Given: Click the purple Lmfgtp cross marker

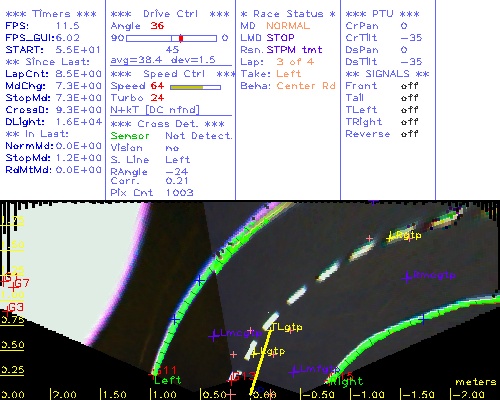Looking at the screenshot, I should click(294, 371).
